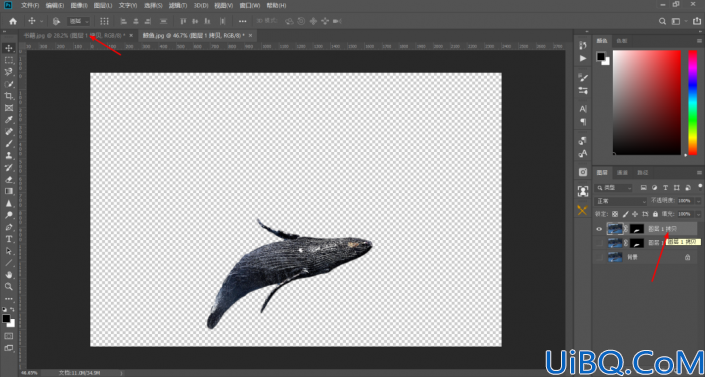Viewport: 705px width, 377px height.
Task: Select the Move tool in the toolbox
Action: point(9,48)
